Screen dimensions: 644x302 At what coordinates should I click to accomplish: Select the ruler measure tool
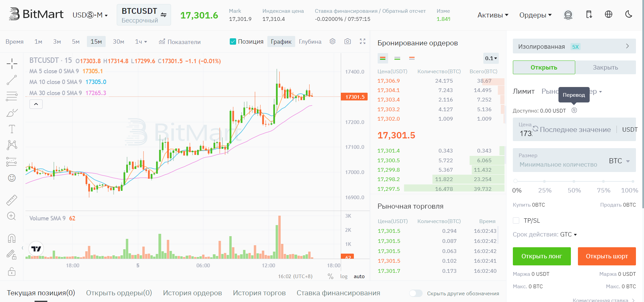(12, 200)
